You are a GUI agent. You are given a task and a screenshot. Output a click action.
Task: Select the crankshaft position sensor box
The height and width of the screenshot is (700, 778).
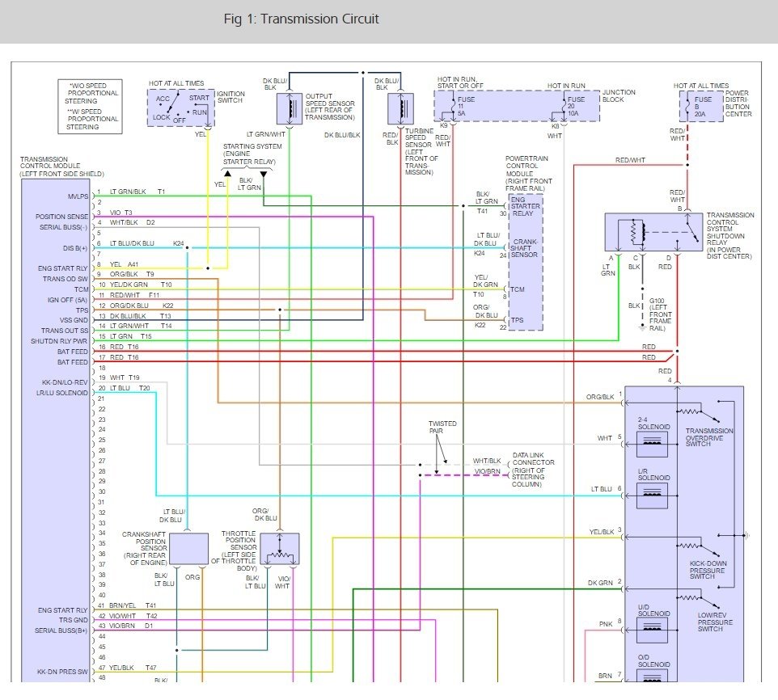188,548
